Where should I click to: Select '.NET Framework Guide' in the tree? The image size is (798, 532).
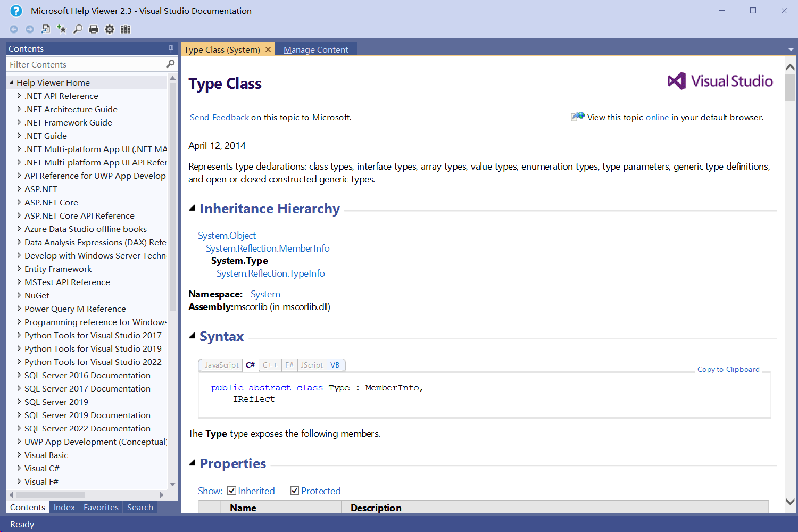[68, 122]
